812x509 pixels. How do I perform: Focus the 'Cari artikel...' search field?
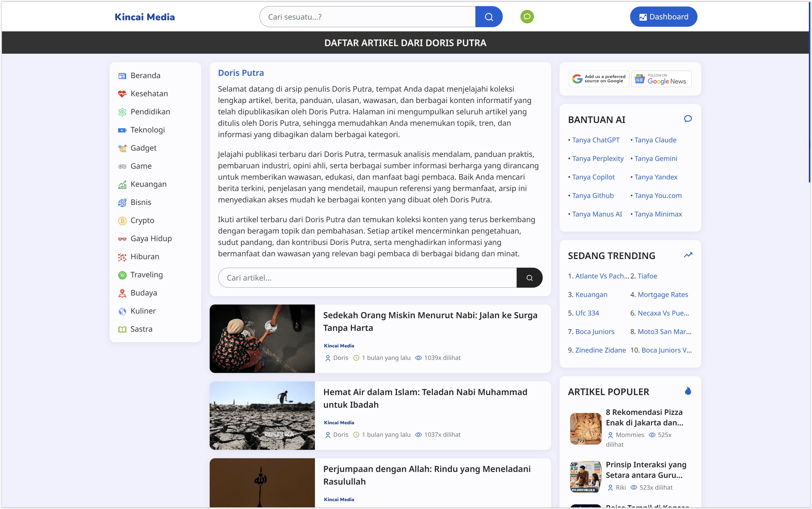coord(367,278)
